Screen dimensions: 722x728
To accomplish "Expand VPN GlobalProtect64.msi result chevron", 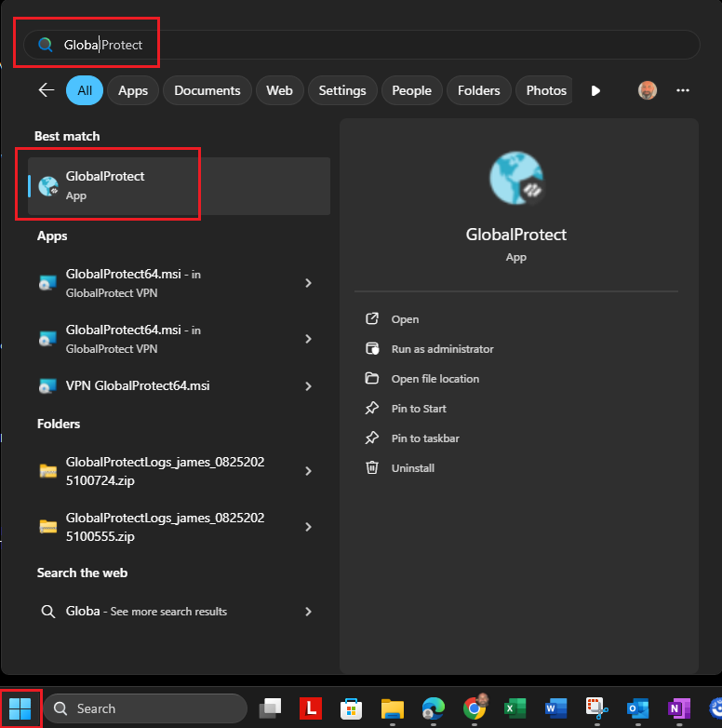I will tap(308, 386).
